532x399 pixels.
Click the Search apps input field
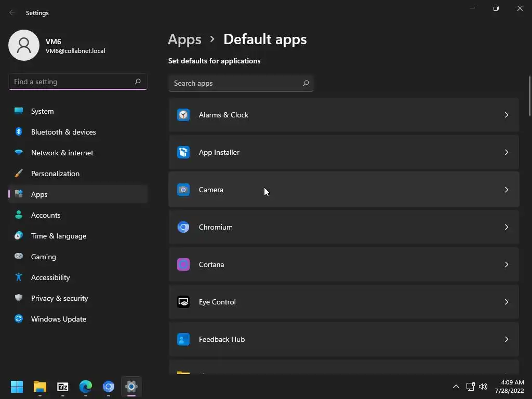(236, 83)
